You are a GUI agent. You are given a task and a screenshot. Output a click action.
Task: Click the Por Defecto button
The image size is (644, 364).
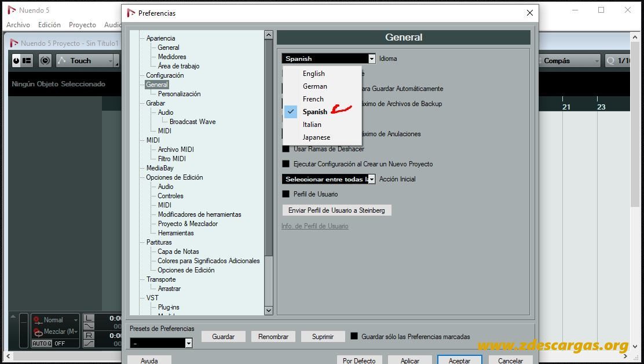click(360, 360)
